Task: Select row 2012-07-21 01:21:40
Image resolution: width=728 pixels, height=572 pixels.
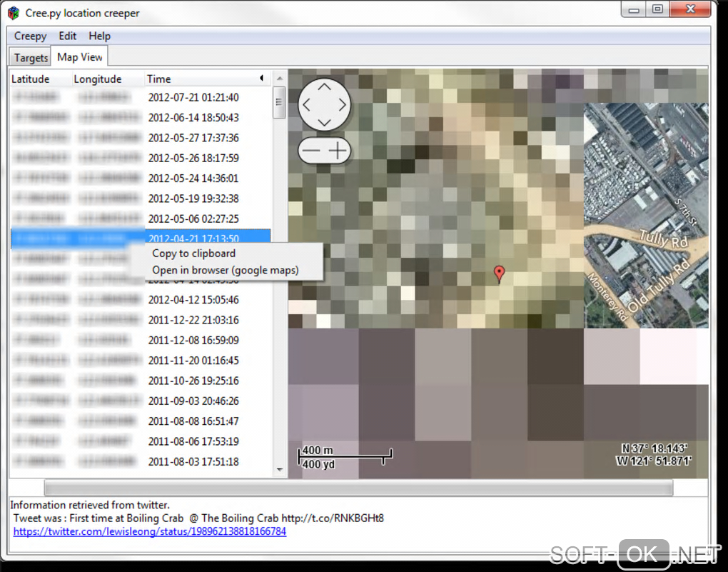Action: coord(140,97)
